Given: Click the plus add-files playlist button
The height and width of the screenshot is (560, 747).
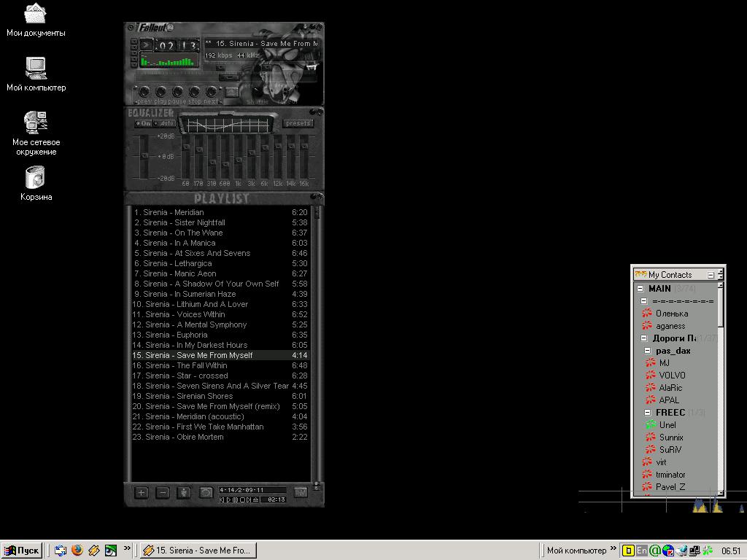Looking at the screenshot, I should click(141, 493).
